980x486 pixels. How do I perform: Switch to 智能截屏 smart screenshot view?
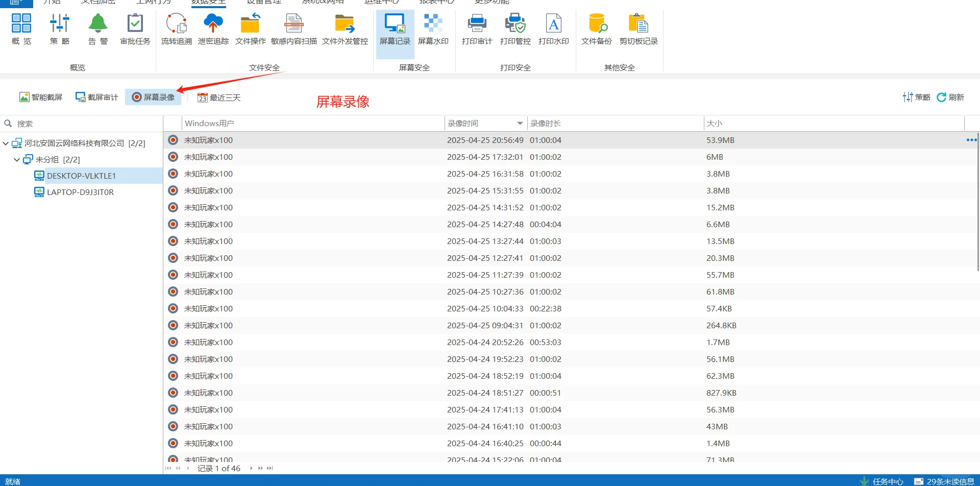pyautogui.click(x=41, y=97)
